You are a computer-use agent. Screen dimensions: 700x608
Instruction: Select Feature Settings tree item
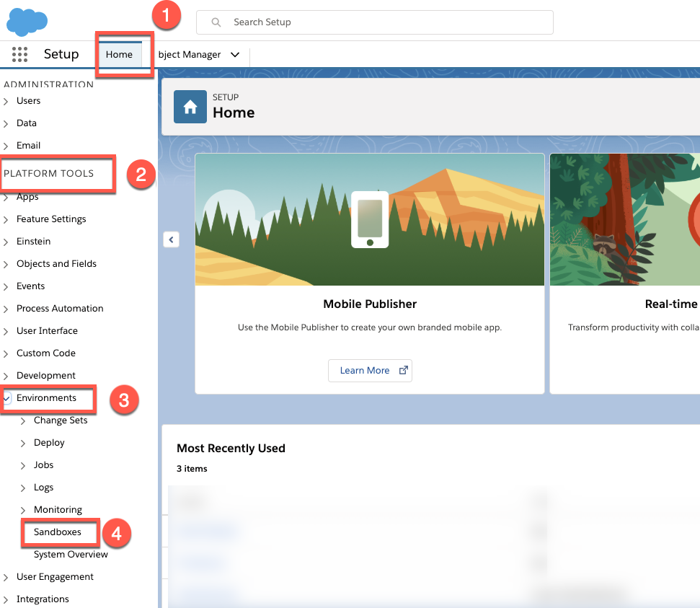[x=51, y=219]
